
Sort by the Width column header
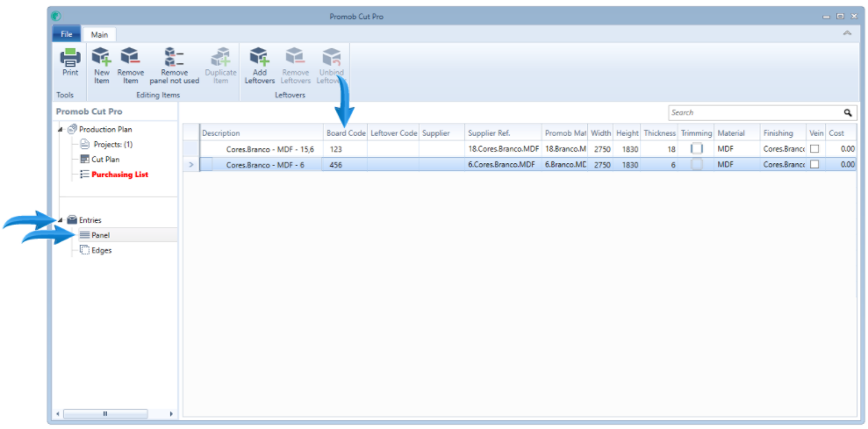pyautogui.click(x=600, y=133)
